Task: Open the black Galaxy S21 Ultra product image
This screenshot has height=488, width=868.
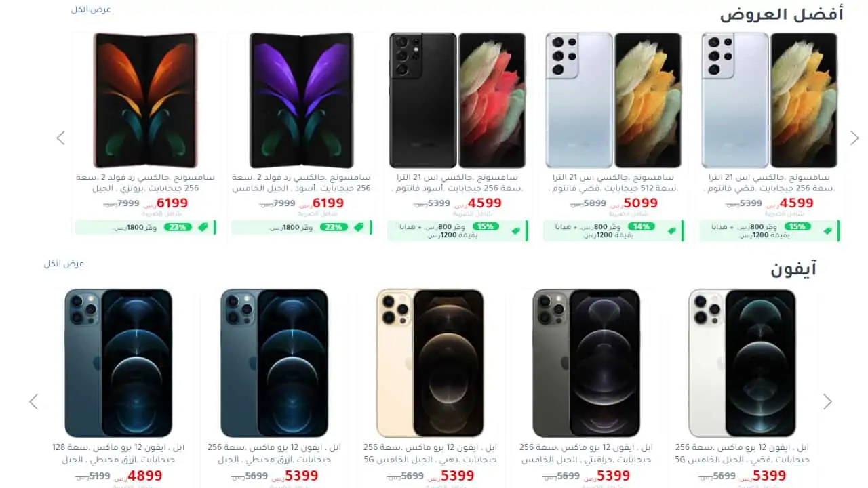Action: click(458, 100)
